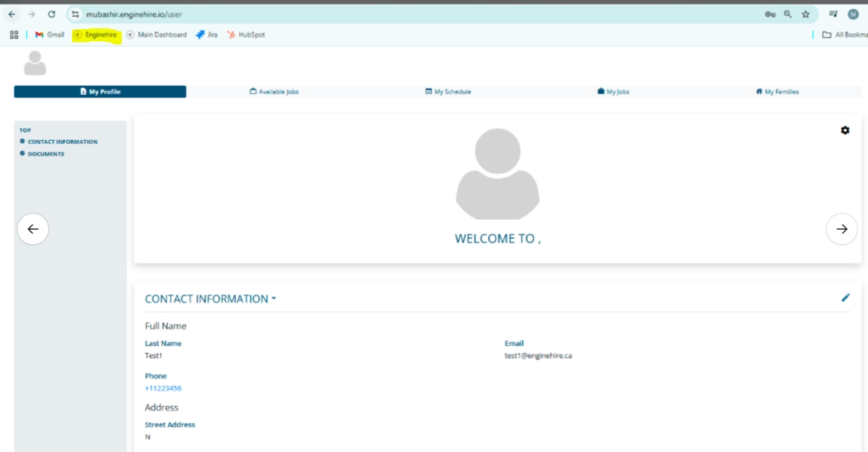
Task: Click the Last Name value Test1
Action: tap(153, 355)
